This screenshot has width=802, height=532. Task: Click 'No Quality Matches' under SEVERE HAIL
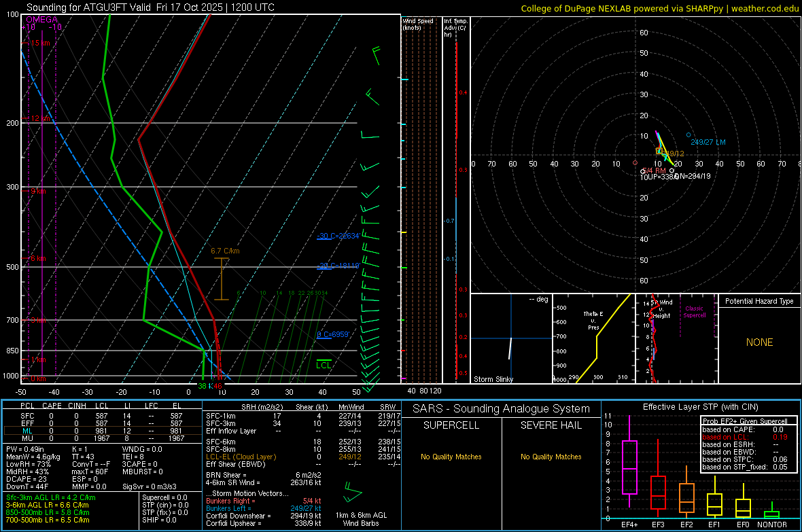[551, 457]
